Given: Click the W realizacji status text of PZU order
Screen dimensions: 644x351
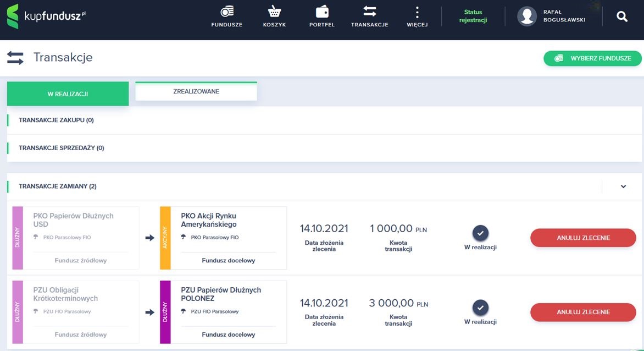Looking at the screenshot, I should pyautogui.click(x=481, y=322).
